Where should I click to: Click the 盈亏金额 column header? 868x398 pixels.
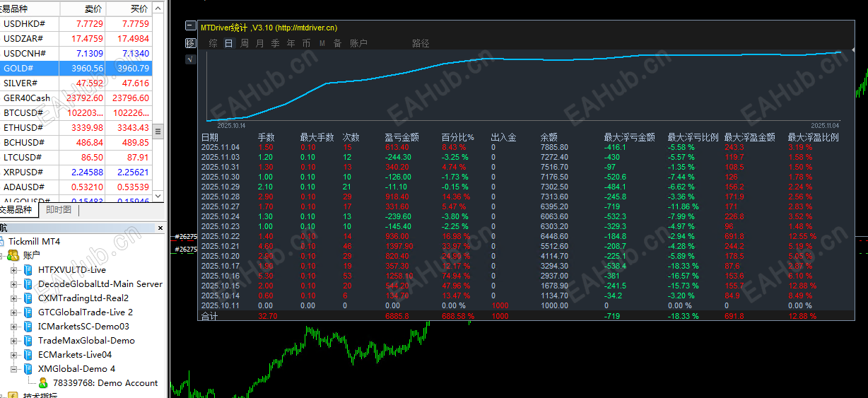401,137
